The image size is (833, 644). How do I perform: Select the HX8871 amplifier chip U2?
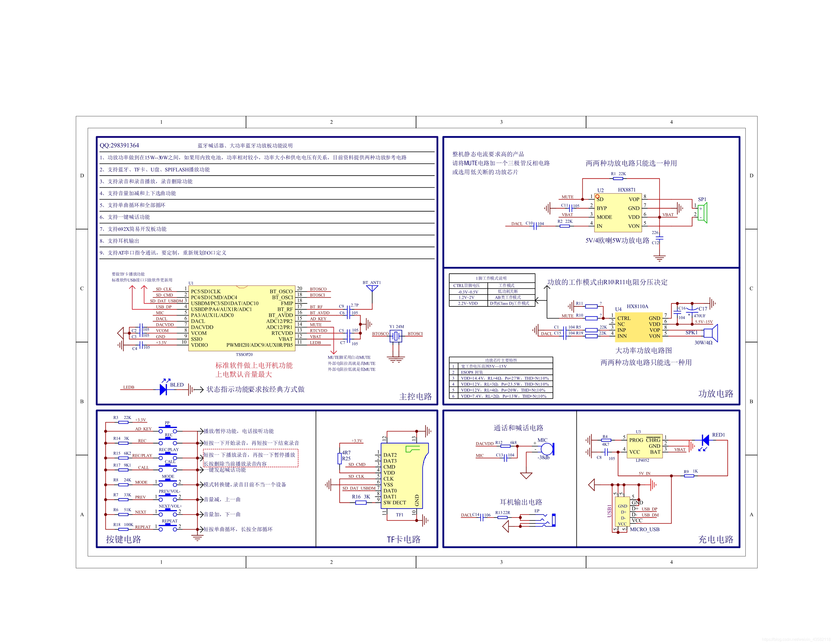pos(618,212)
